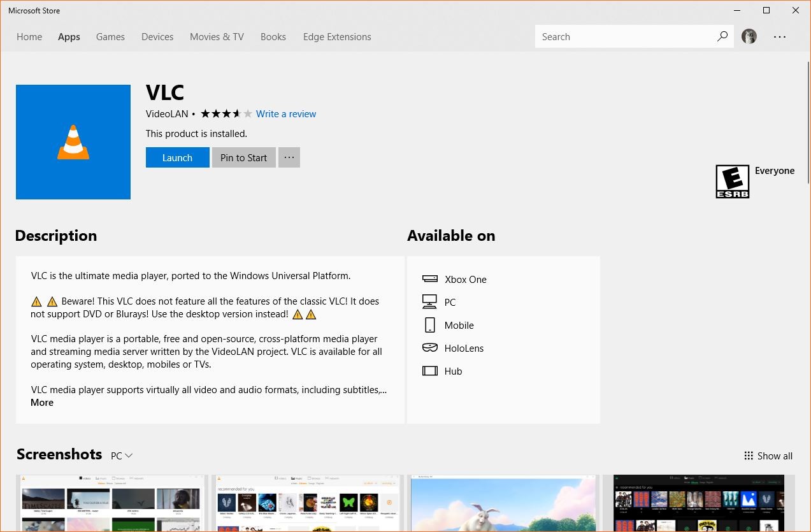Launch the VLC app
The width and height of the screenshot is (811, 532).
click(177, 157)
